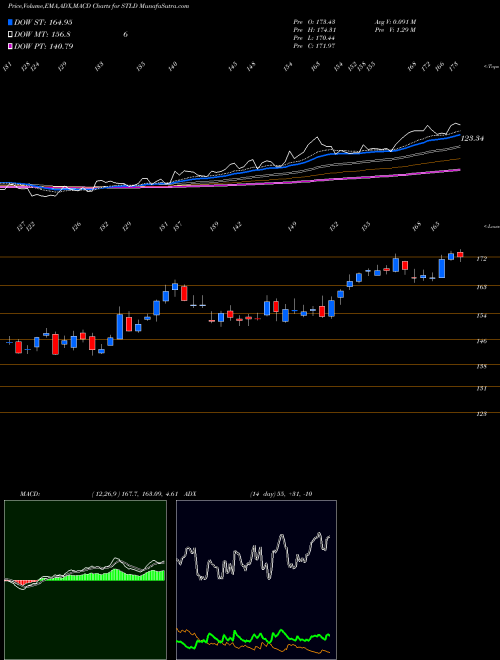
Task: Click the 'ADX' panel label
Action: (190, 494)
